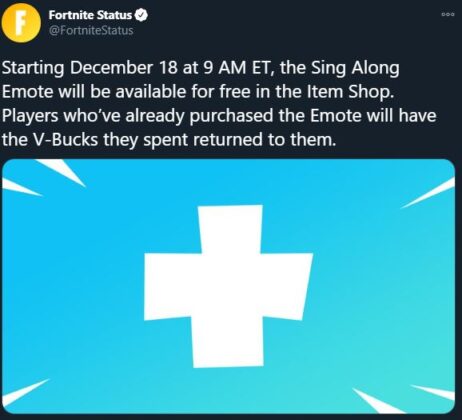Click the top-right white streak in image
Image resolution: width=462 pixels, height=420 pixels.
tap(428, 193)
